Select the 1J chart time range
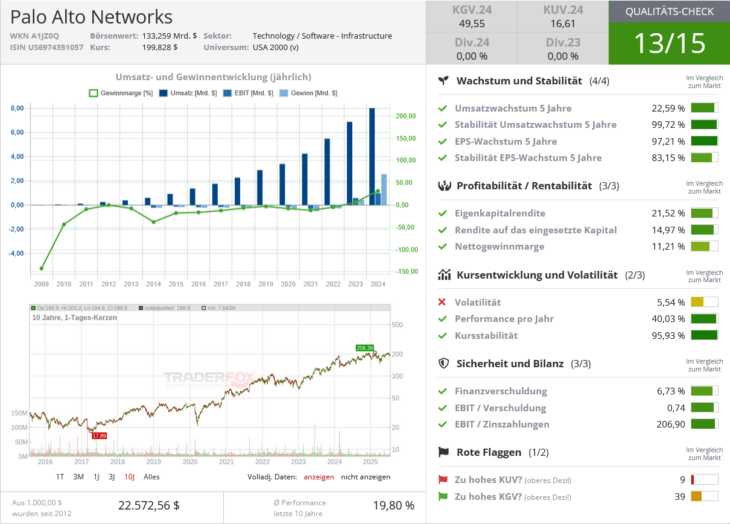The image size is (730, 524). [96, 477]
